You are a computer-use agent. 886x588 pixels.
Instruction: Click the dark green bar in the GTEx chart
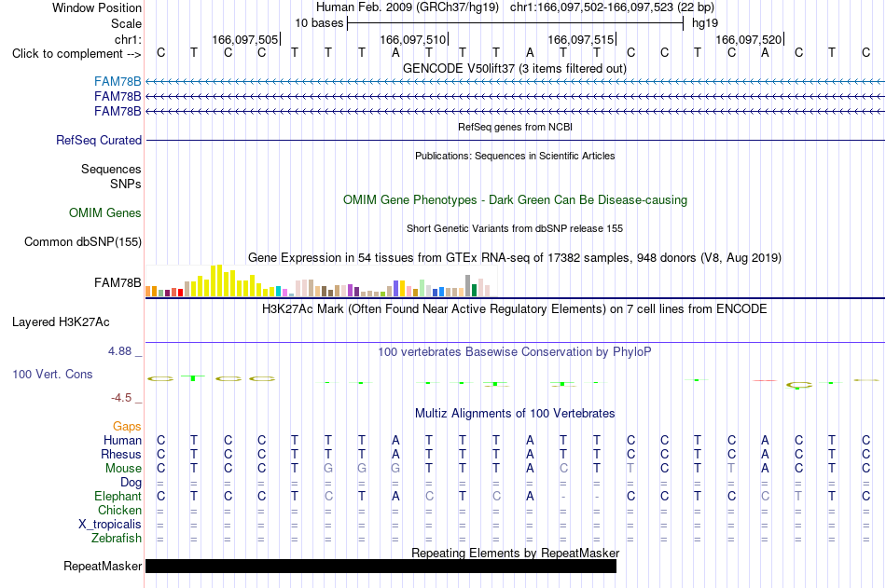(x=474, y=291)
